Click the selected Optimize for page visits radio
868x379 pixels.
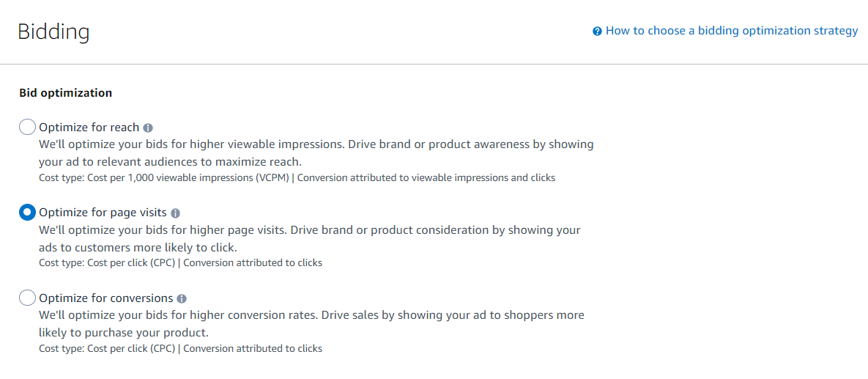pyautogui.click(x=27, y=212)
